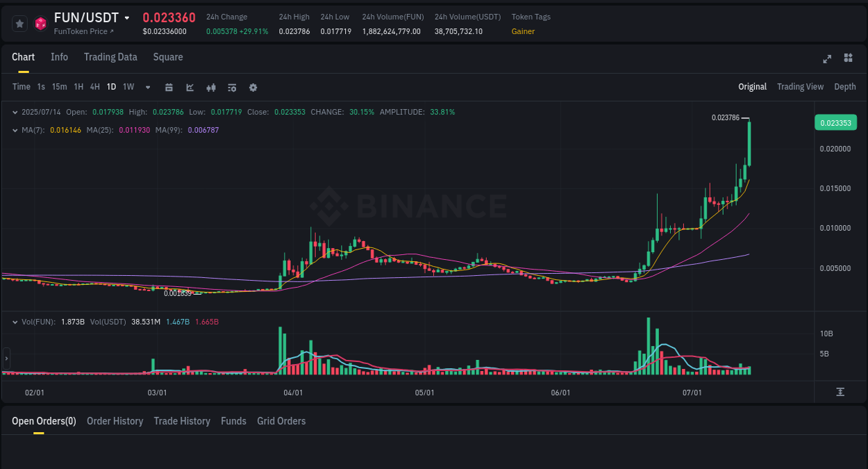Open the Order History tab
This screenshot has height=469, width=868.
click(x=115, y=420)
